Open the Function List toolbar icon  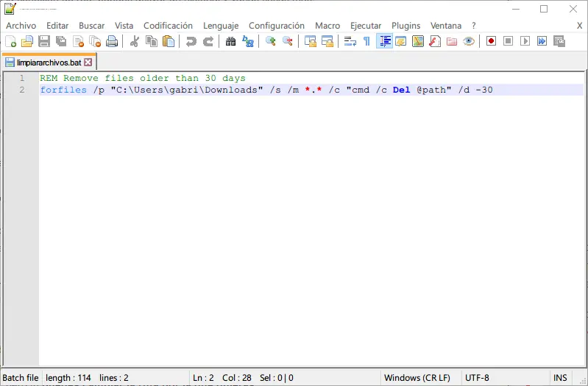coord(435,41)
